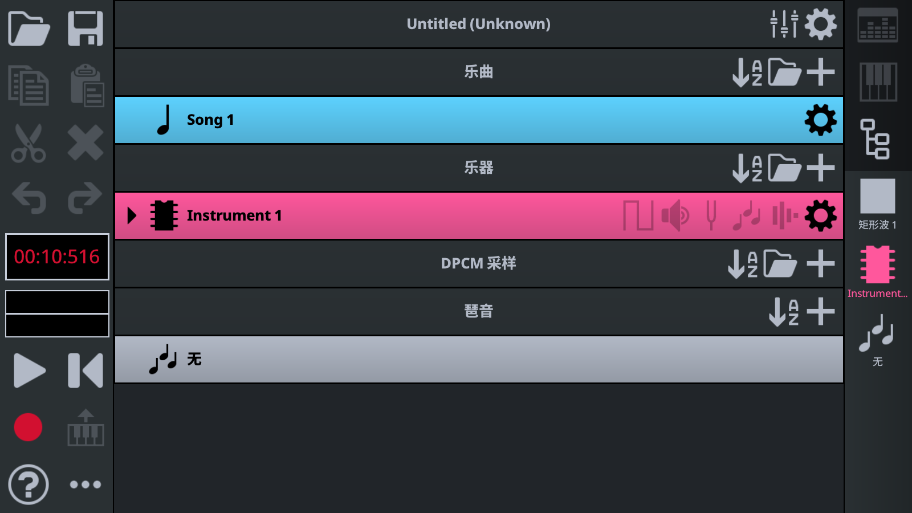
Task: Edit Instrument 1 volume envelope
Action: pyautogui.click(x=675, y=216)
